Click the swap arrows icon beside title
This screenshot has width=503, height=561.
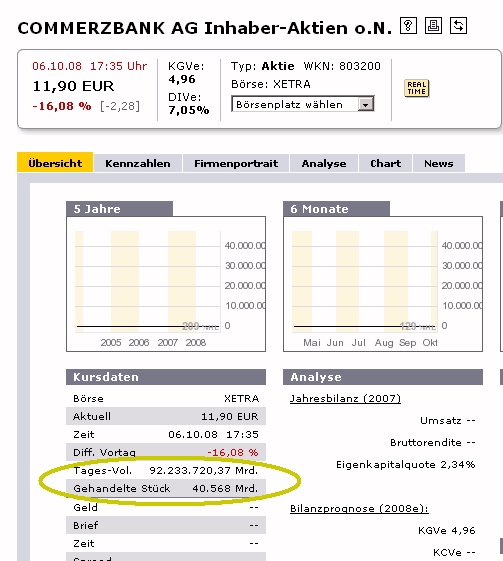tap(458, 26)
